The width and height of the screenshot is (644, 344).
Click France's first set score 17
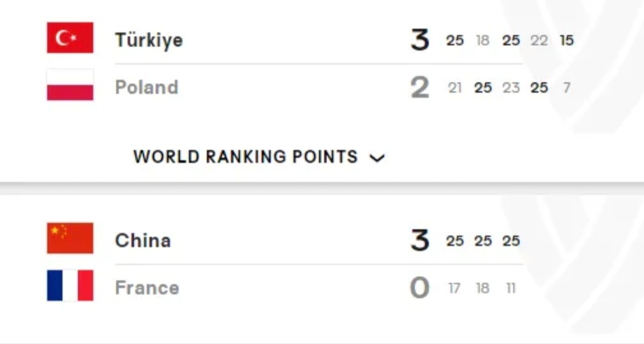454,288
